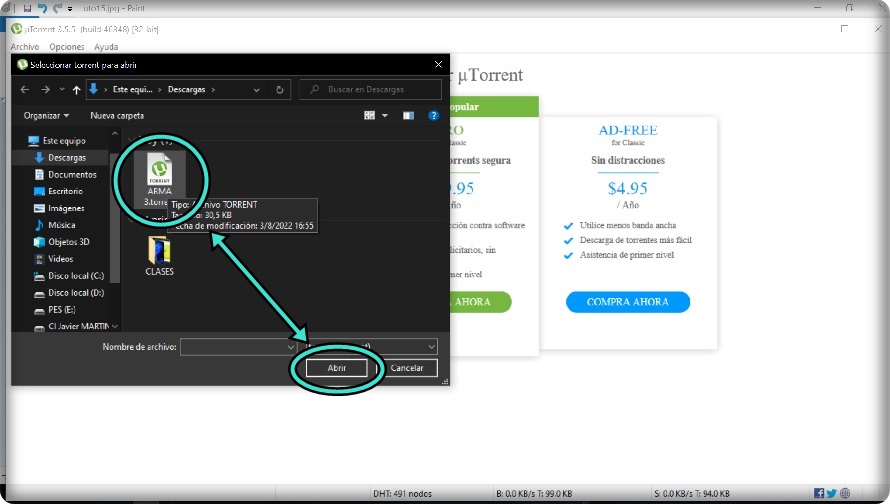890x504 pixels.
Task: Click the Abrir button
Action: [x=337, y=368]
